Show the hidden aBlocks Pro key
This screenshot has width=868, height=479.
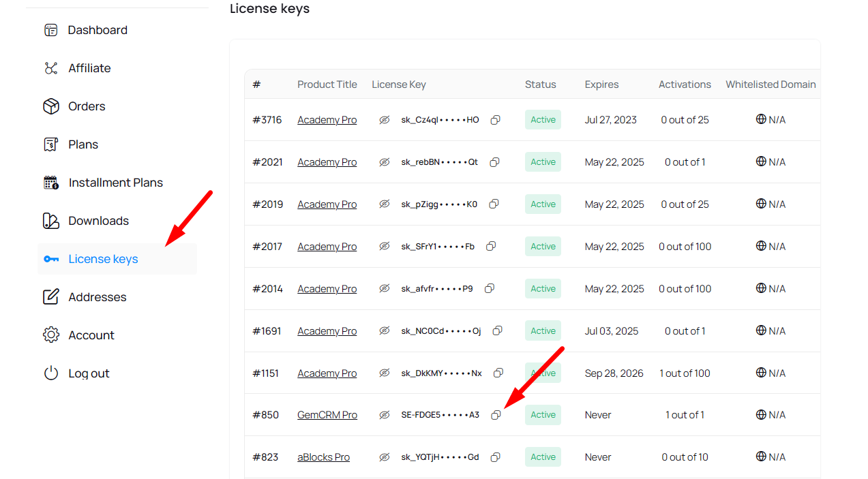click(385, 457)
